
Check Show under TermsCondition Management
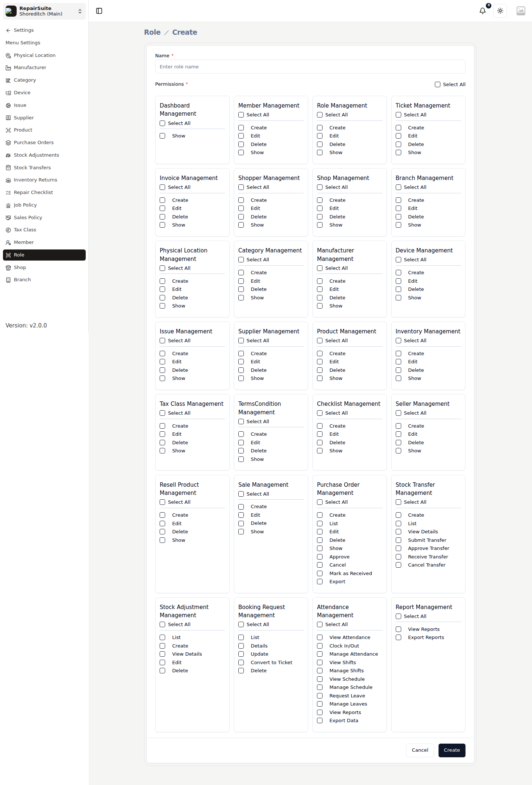point(241,459)
